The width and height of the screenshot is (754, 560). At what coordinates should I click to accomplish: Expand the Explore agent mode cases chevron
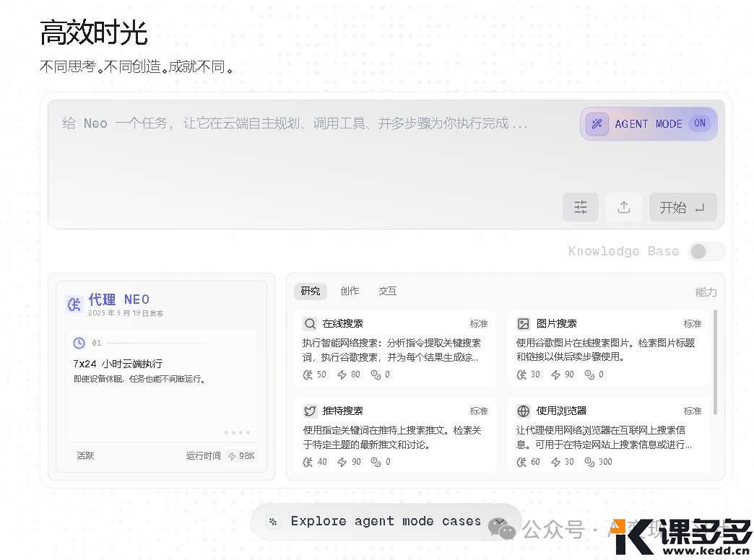[x=499, y=521]
